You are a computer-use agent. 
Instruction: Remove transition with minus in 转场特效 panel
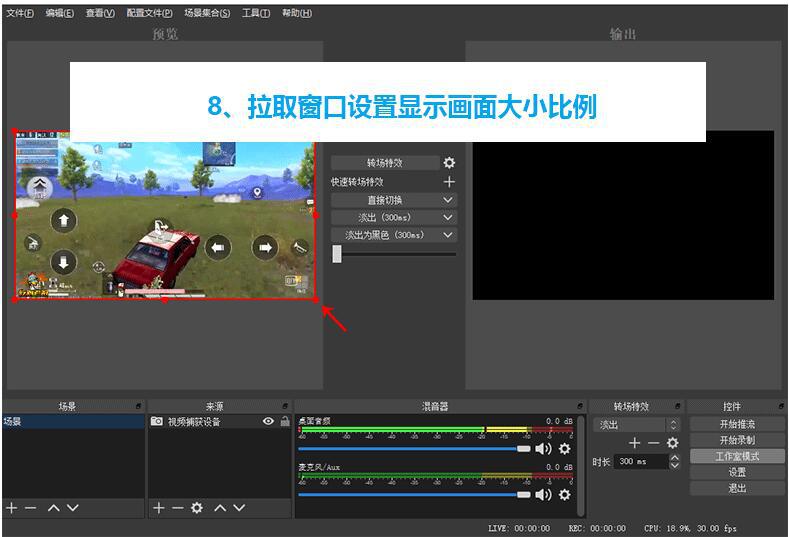(x=654, y=443)
